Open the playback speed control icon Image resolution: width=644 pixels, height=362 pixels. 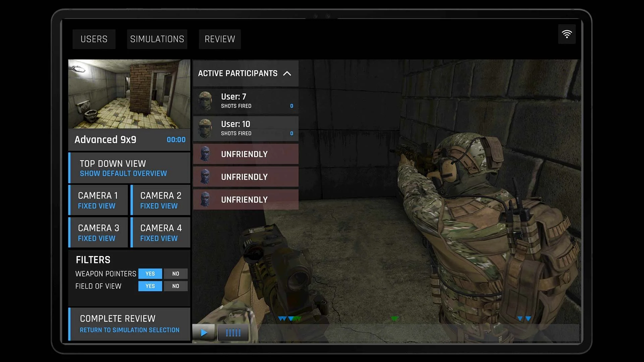pos(233,333)
